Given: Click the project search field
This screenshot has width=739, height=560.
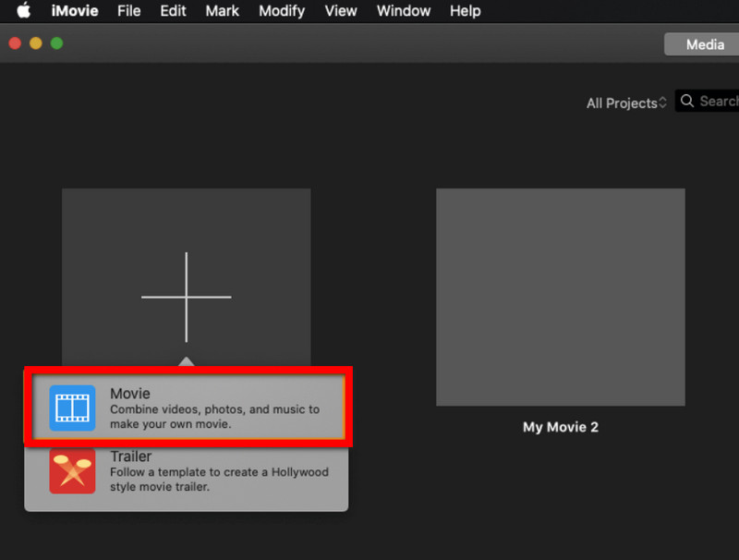Looking at the screenshot, I should pos(707,101).
